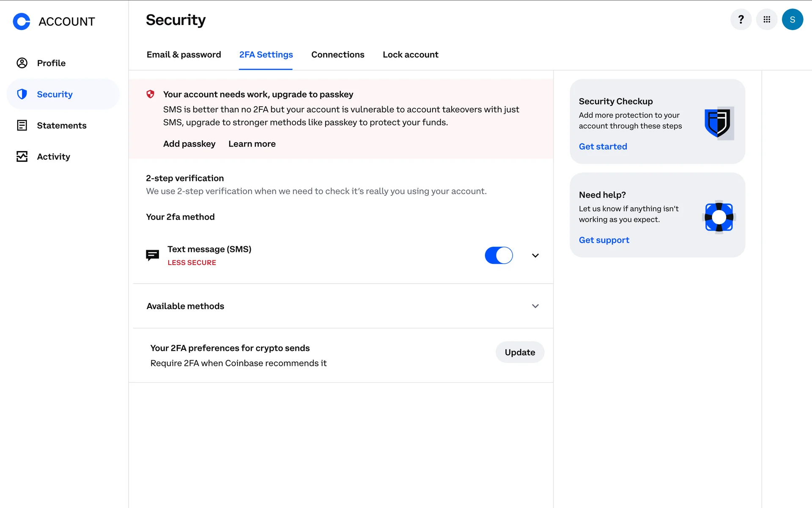Go to Lock account tab

coord(410,55)
